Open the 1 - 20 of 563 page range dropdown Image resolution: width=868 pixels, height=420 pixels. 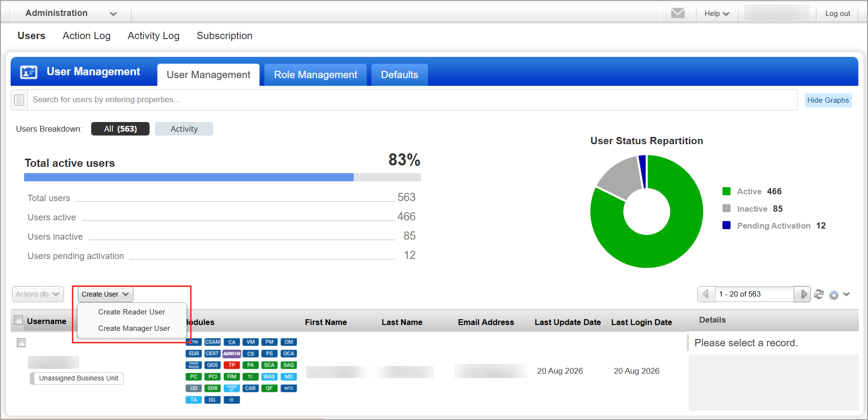pyautogui.click(x=754, y=294)
